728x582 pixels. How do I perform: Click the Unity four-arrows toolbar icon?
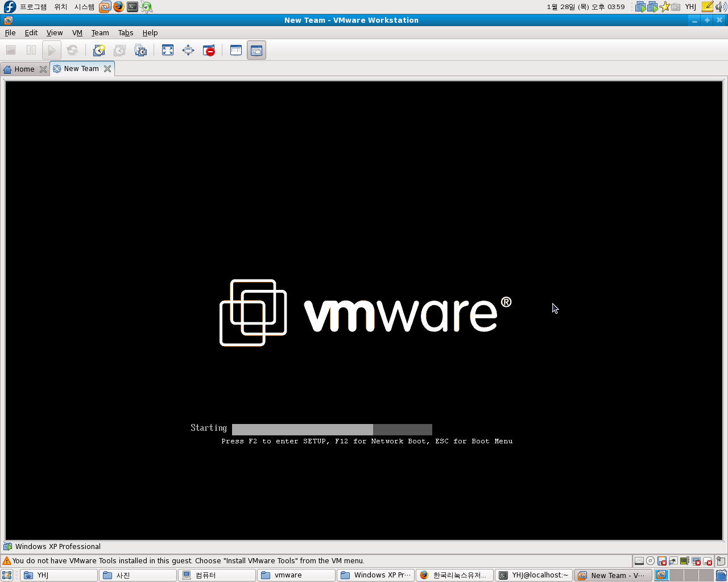188,50
